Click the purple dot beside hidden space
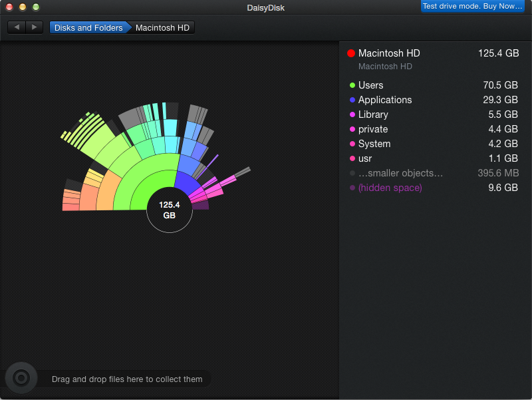The width and height of the screenshot is (532, 400). 352,188
